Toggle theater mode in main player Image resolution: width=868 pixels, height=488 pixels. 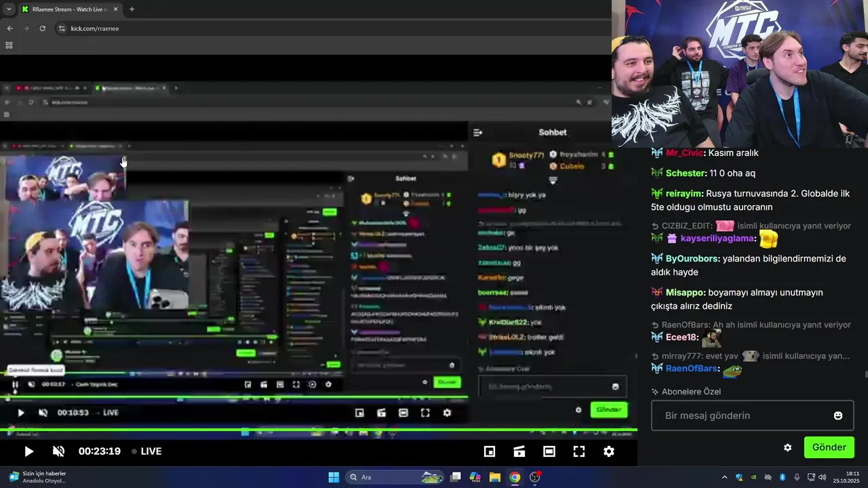[549, 451]
